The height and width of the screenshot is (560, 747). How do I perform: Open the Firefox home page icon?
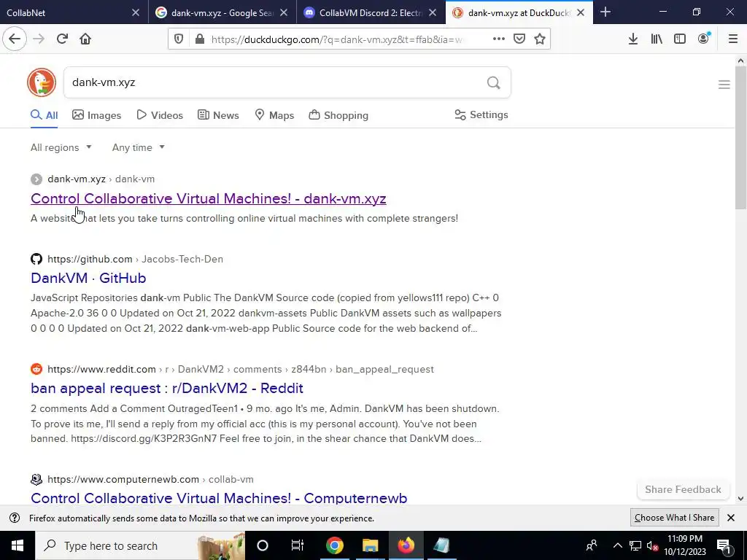85,39
